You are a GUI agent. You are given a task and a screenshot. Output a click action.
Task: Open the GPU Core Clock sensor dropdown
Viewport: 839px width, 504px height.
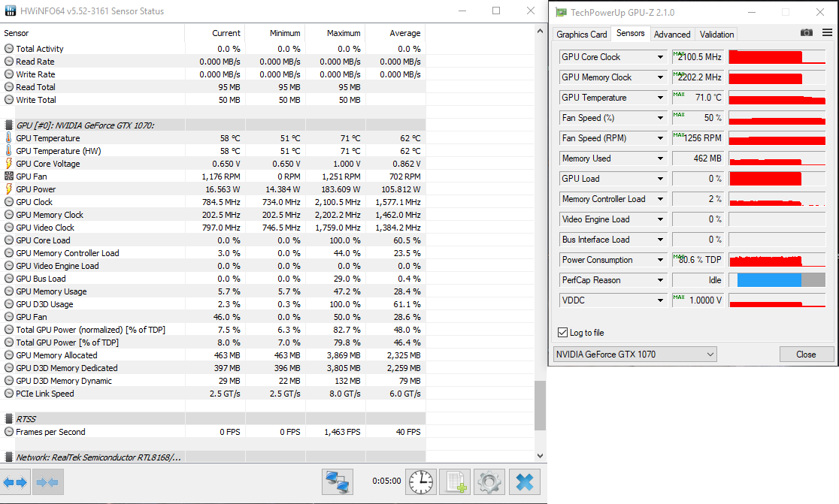(660, 57)
